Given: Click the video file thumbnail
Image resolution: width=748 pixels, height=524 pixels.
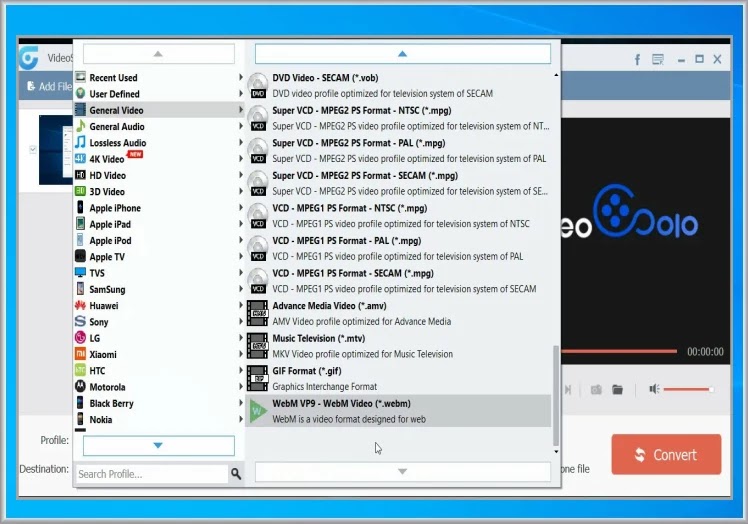Looking at the screenshot, I should click(56, 150).
